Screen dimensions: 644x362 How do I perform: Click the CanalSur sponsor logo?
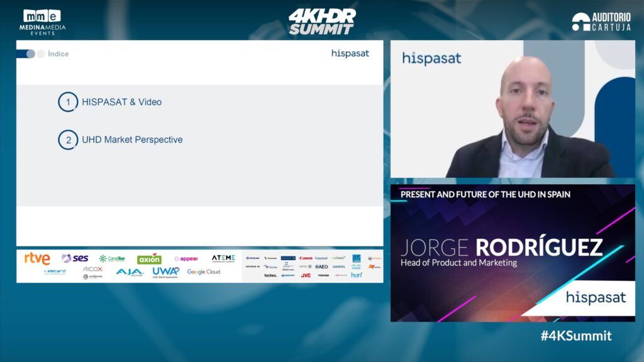click(112, 258)
